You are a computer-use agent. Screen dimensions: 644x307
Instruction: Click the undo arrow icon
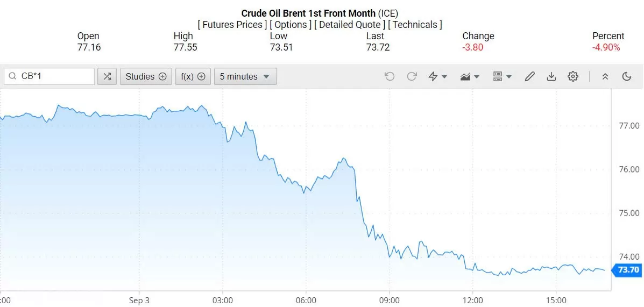390,76
